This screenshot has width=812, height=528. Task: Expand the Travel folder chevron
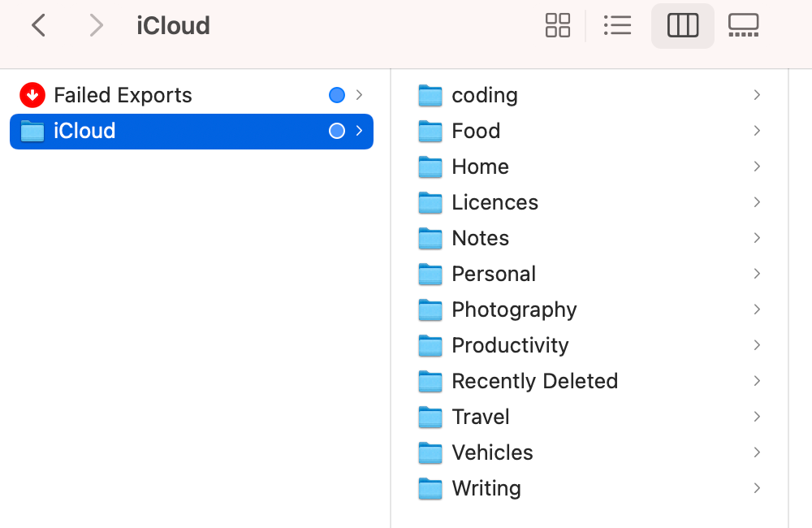pos(756,417)
